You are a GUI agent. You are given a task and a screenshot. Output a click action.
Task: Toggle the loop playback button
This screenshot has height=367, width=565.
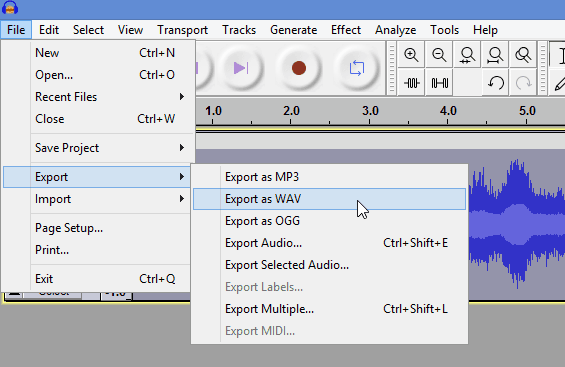point(356,68)
